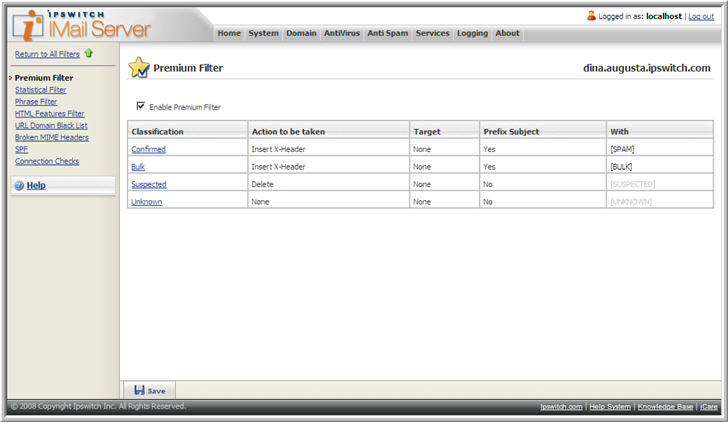Open the Logging menu
Screen dimensions: 728x422
click(472, 33)
